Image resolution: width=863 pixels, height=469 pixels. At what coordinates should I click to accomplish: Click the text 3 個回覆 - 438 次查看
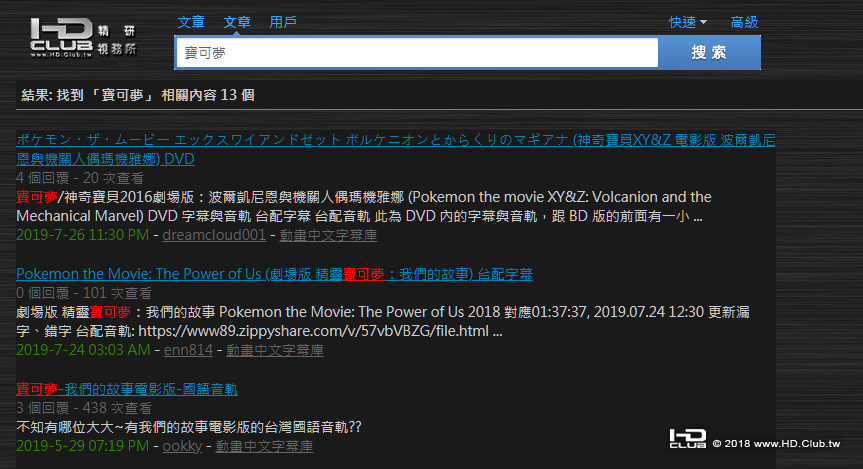click(x=84, y=408)
